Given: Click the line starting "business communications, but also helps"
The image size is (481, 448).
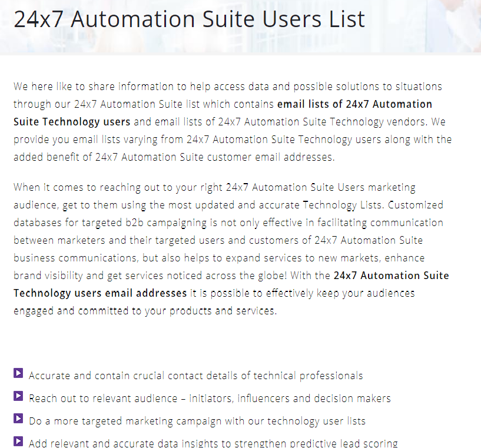Looking at the screenshot, I should [219, 258].
